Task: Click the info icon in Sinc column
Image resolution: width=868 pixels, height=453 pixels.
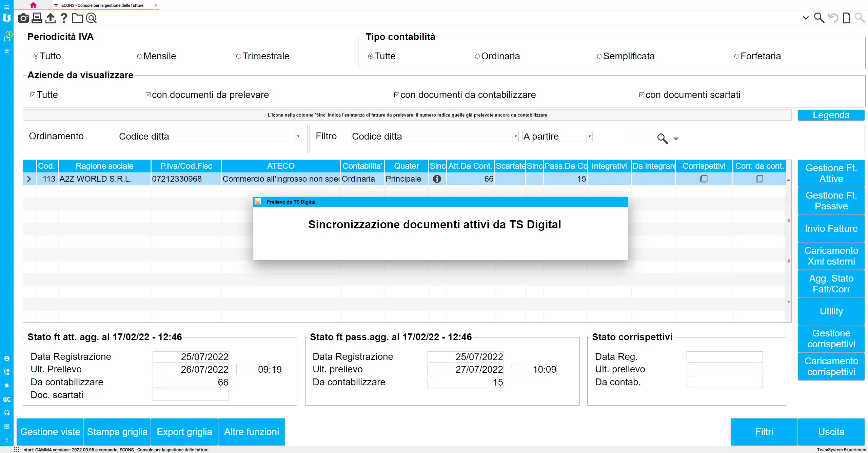Action: (x=437, y=179)
